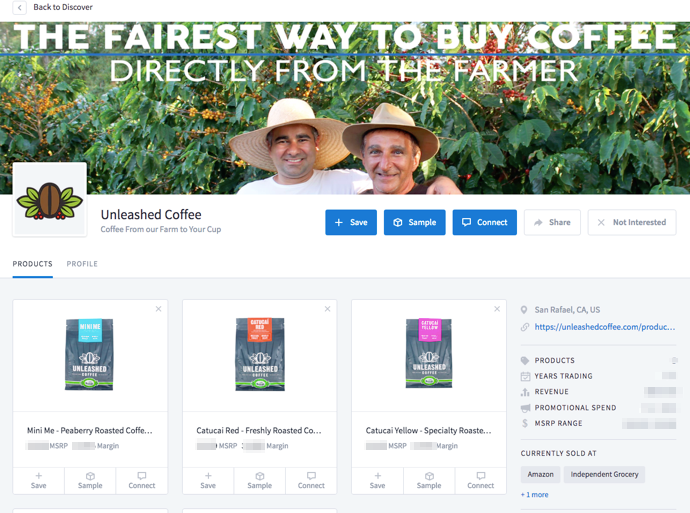The image size is (690, 513).
Task: Connect about the Catucai Yellow product
Action: [481, 480]
